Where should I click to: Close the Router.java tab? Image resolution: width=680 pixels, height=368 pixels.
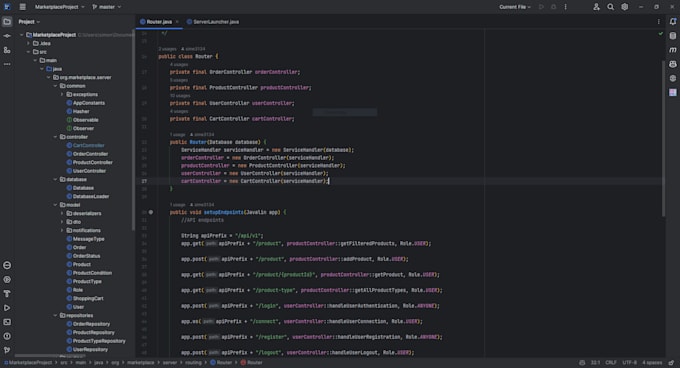[177, 22]
